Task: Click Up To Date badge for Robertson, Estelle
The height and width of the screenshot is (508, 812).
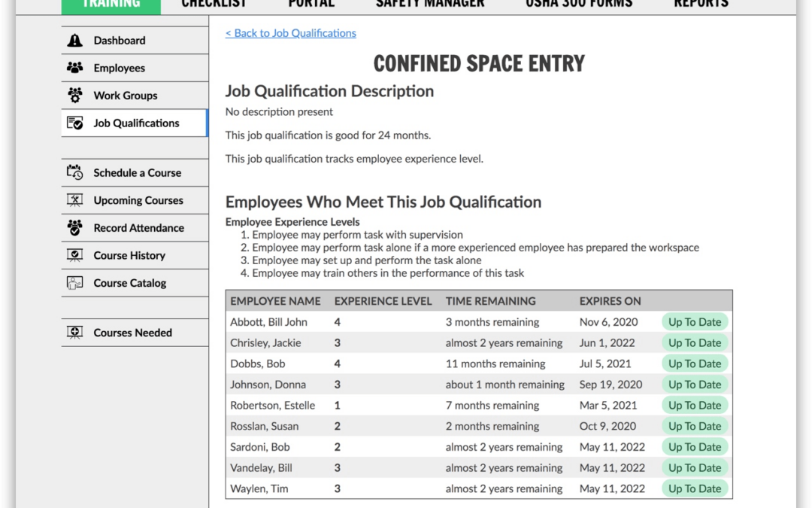Action: pos(695,405)
